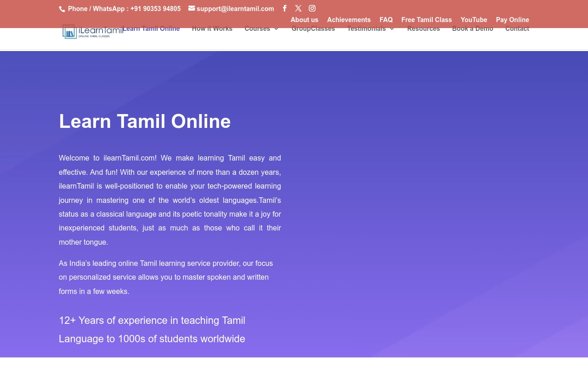Open How it Works page
This screenshot has height=368, width=588.
click(x=212, y=29)
